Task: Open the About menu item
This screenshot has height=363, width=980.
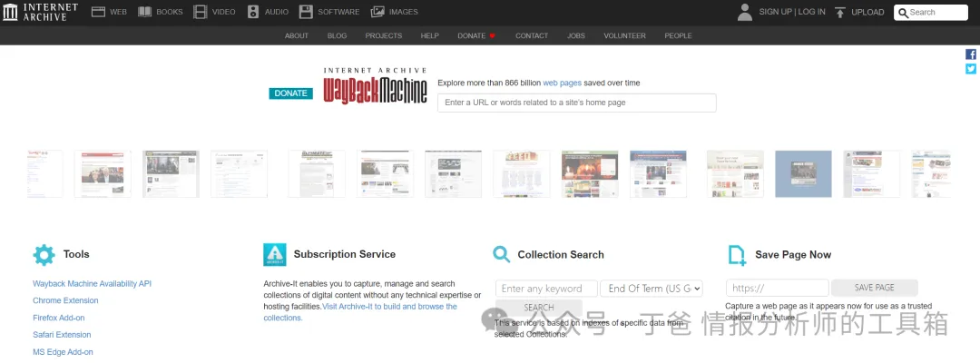Action: pyautogui.click(x=297, y=35)
